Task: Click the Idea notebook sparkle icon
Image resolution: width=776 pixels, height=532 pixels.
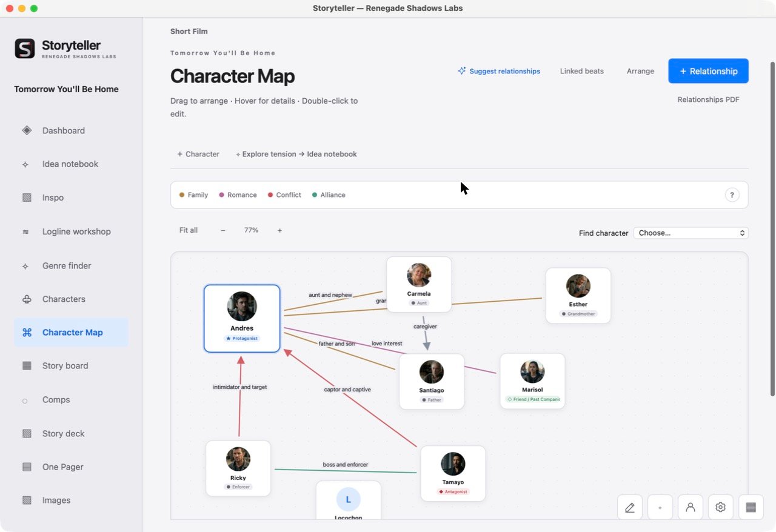Action: 25,164
